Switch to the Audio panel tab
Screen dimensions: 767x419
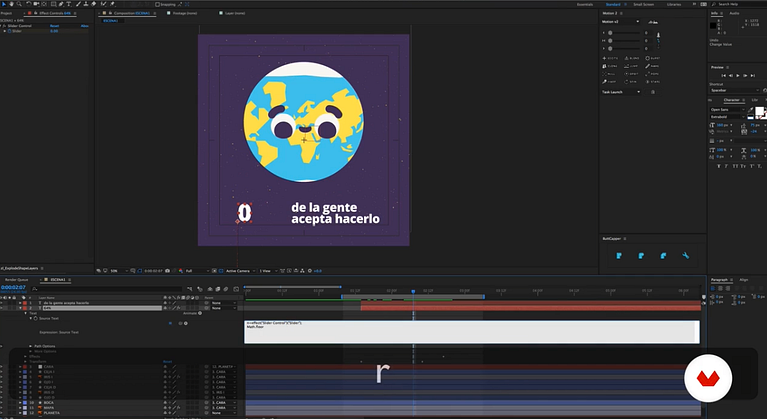[x=735, y=13]
